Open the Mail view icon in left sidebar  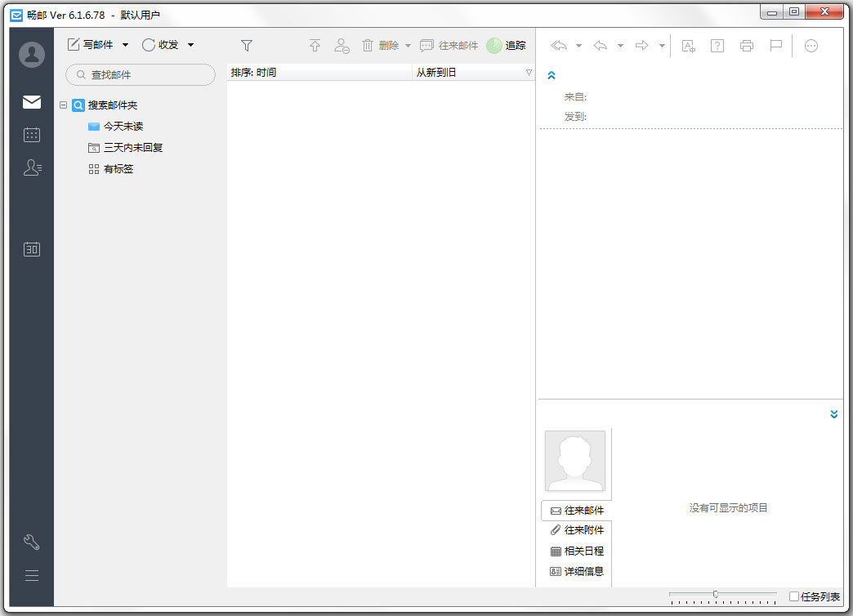(31, 102)
